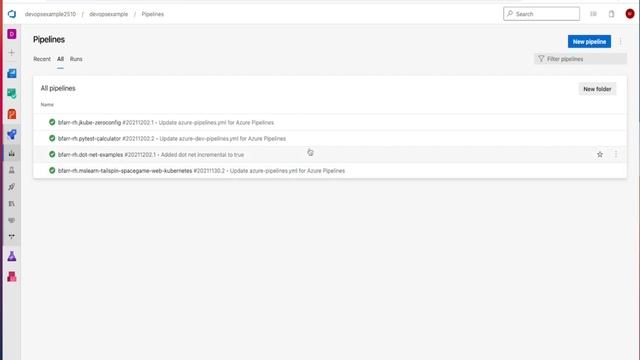Open Artifacts hub in sidebar
The width and height of the screenshot is (640, 360).
[12, 277]
